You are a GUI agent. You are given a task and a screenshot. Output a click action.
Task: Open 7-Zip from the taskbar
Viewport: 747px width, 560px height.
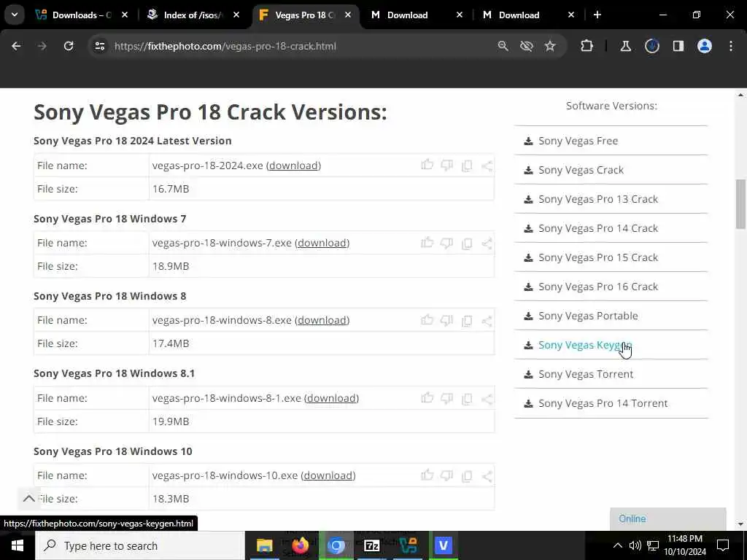coord(371,545)
